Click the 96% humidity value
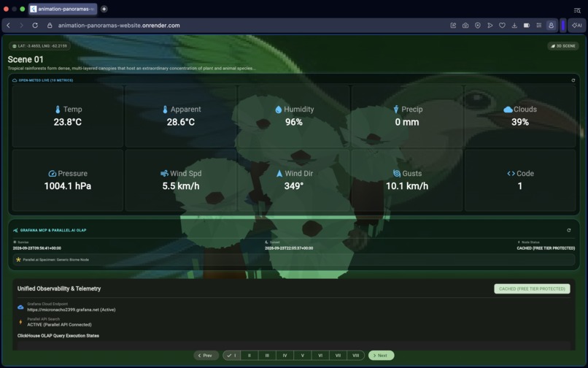 [293, 122]
